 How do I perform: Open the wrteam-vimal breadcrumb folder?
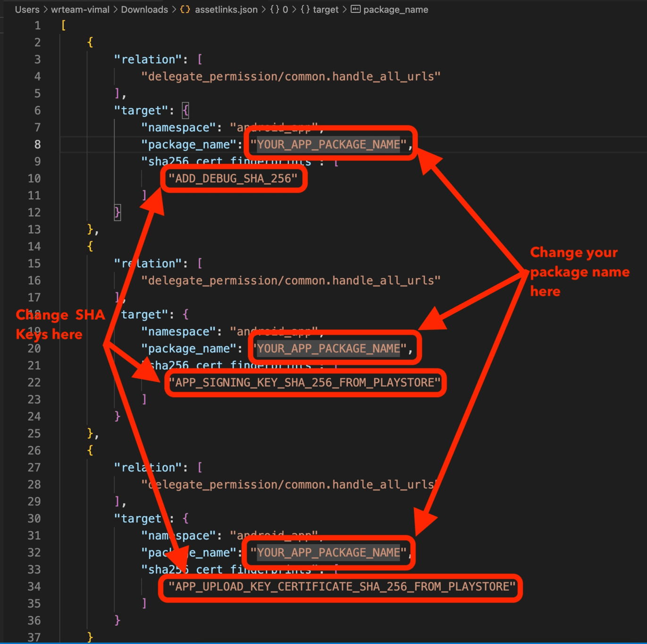(80, 9)
